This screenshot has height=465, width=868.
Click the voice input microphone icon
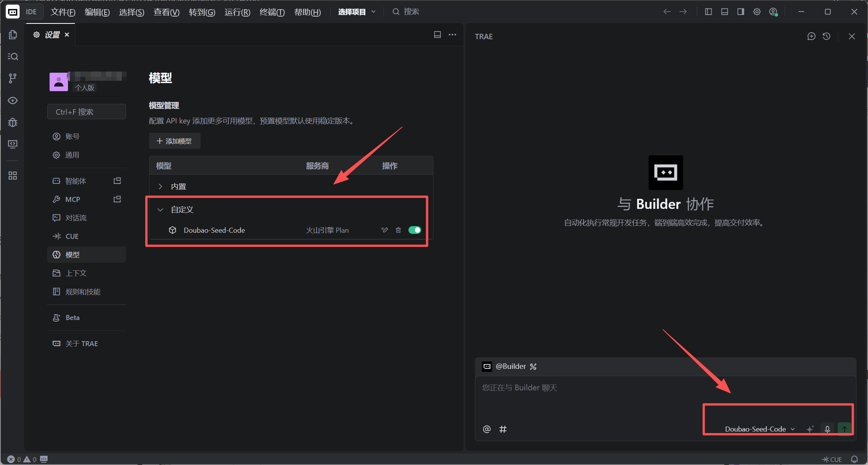[x=827, y=429]
